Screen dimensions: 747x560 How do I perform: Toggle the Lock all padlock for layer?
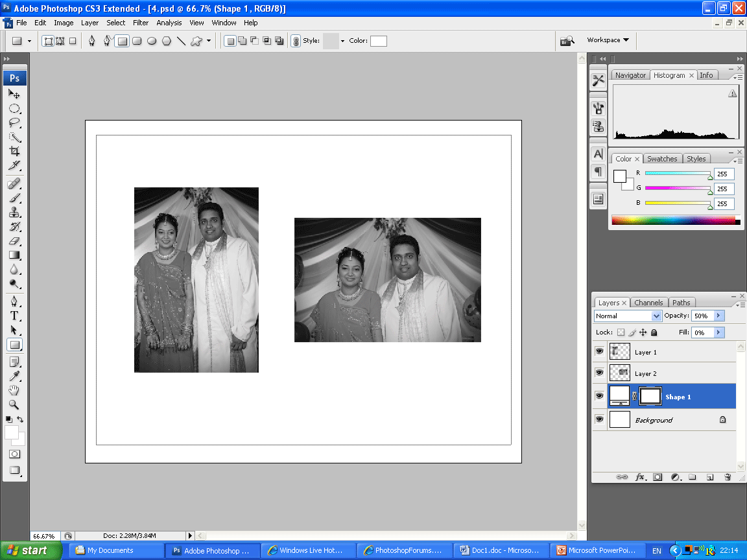point(654,332)
